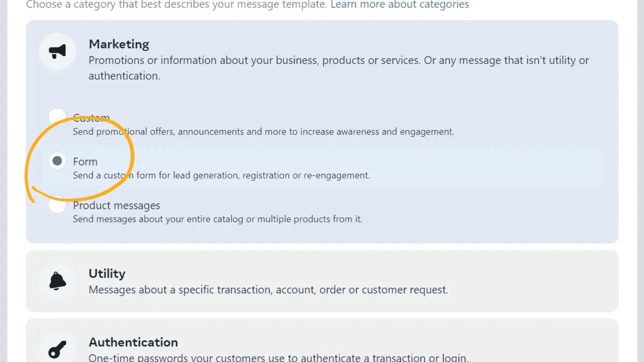Image resolution: width=644 pixels, height=362 pixels.
Task: Choose the Authentication category card
Action: (322, 341)
